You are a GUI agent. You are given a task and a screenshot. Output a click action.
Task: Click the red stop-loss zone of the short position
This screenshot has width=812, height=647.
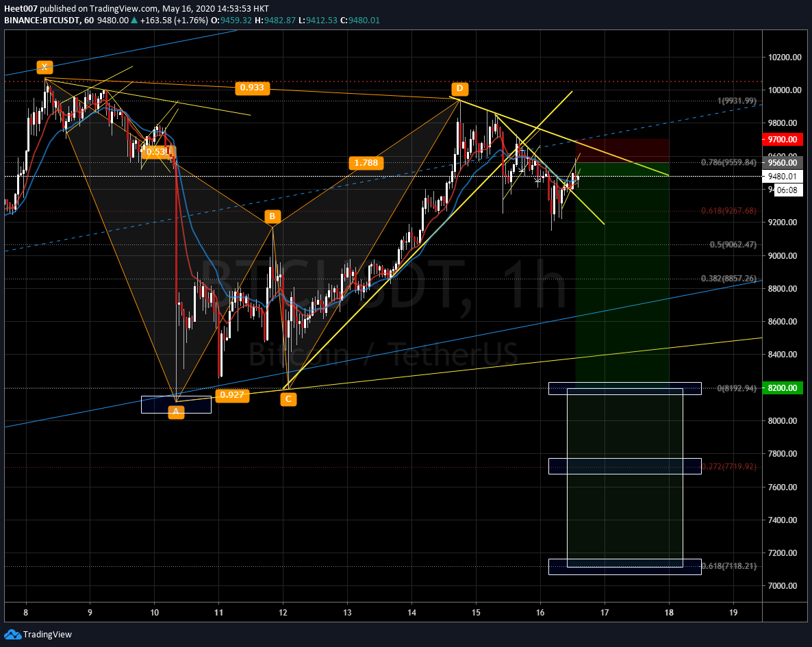622,151
